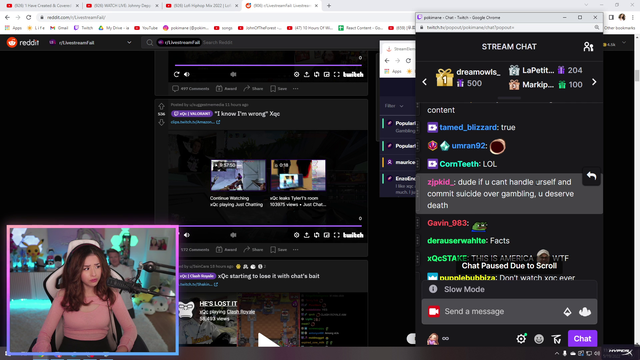640x360 pixels.
Task: Open the YouTube bookmark
Action: coord(146,28)
